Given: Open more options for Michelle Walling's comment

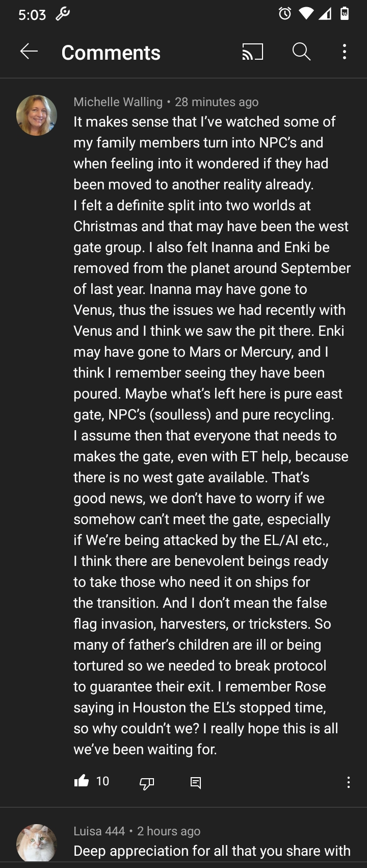Looking at the screenshot, I should [348, 782].
